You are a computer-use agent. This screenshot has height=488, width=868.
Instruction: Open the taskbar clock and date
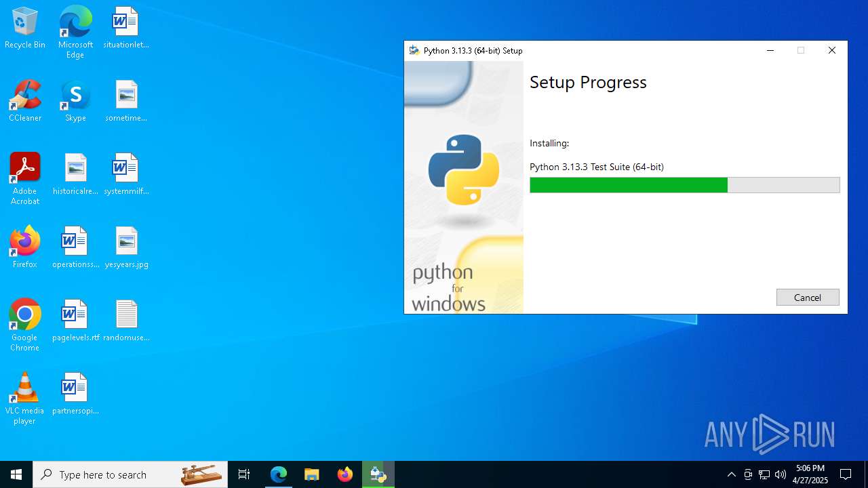(x=810, y=474)
